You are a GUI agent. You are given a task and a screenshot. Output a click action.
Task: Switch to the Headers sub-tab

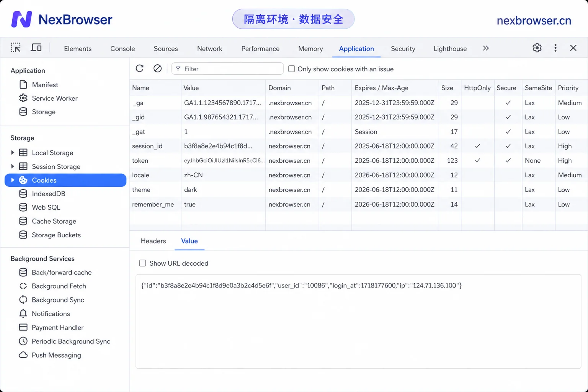pos(153,241)
